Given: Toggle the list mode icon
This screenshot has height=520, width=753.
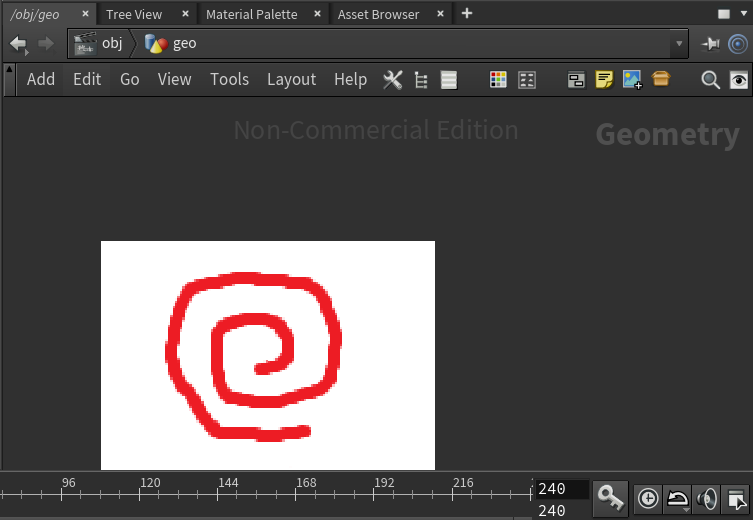Looking at the screenshot, I should 449,80.
